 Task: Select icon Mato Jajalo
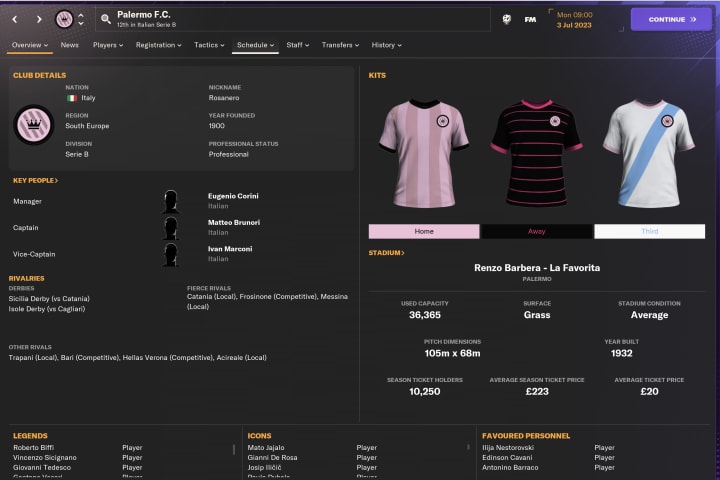(x=266, y=447)
